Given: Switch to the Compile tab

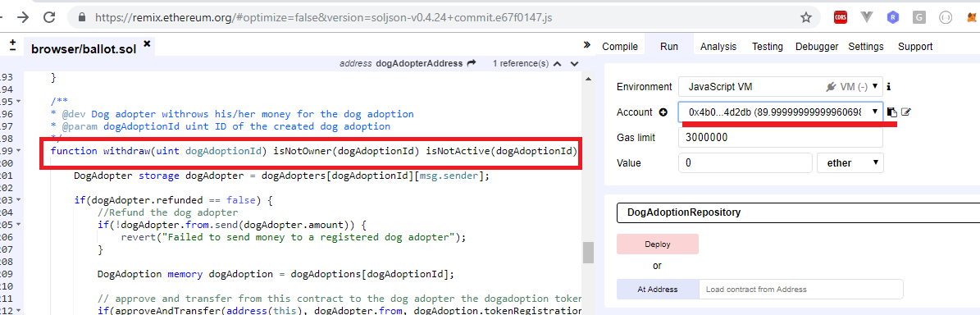Looking at the screenshot, I should 620,46.
